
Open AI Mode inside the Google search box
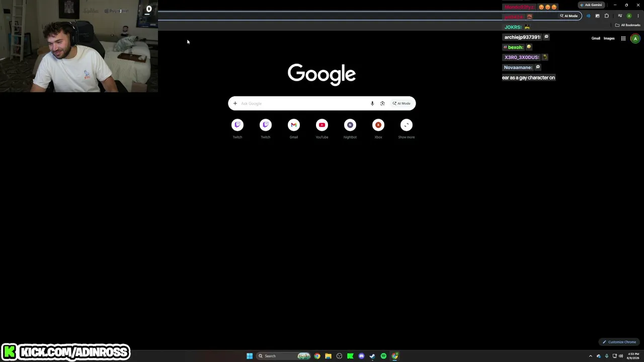tap(401, 104)
